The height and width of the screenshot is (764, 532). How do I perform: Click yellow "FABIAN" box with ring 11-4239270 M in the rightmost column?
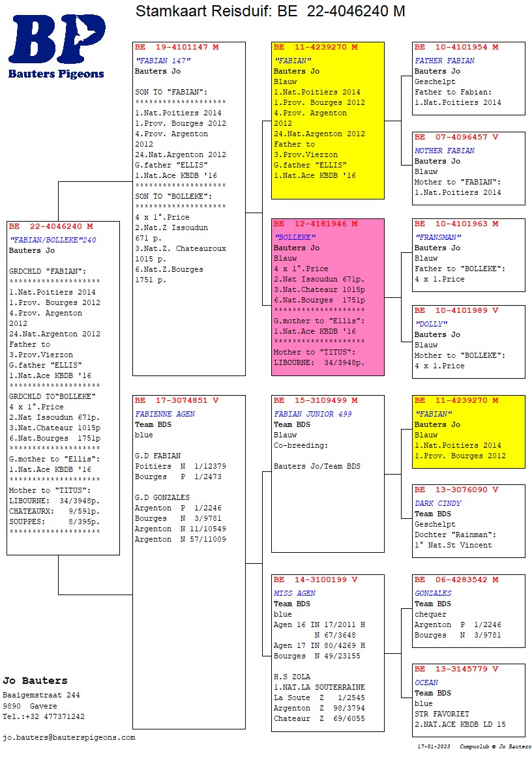pos(468,431)
